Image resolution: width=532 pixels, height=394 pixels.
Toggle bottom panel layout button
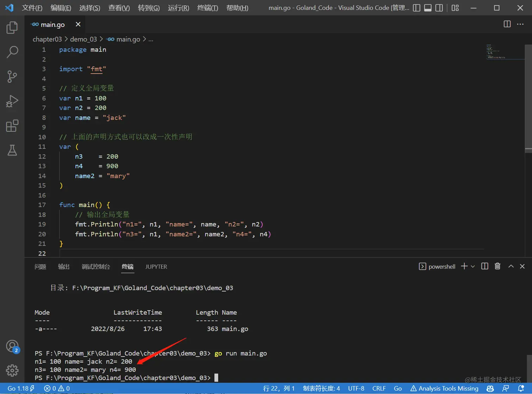[428, 8]
